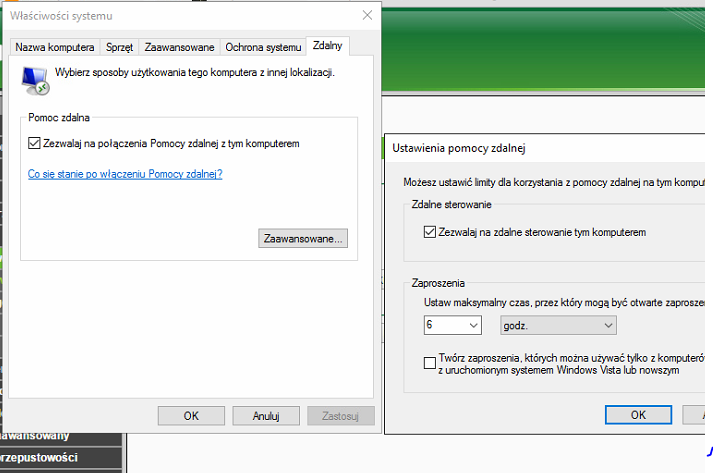The width and height of the screenshot is (713, 473).
Task: Confirm with OK in Właściwości systemu
Action: (191, 416)
